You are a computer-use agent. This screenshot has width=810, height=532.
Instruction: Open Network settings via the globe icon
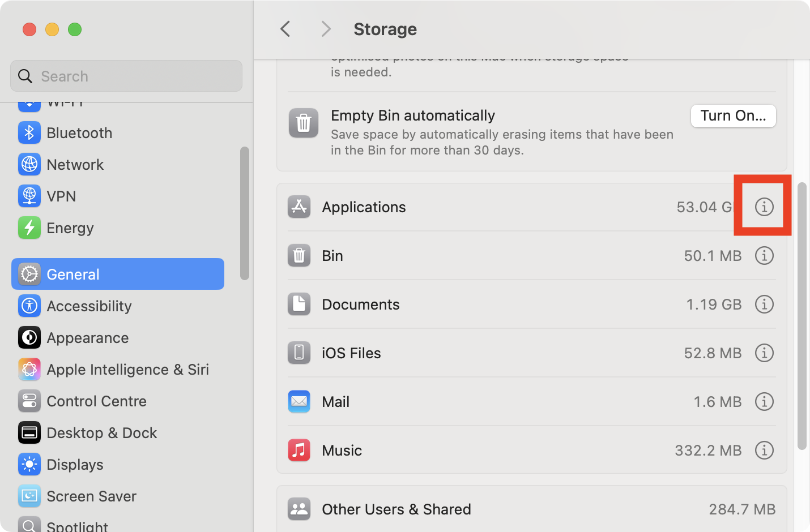(x=29, y=164)
